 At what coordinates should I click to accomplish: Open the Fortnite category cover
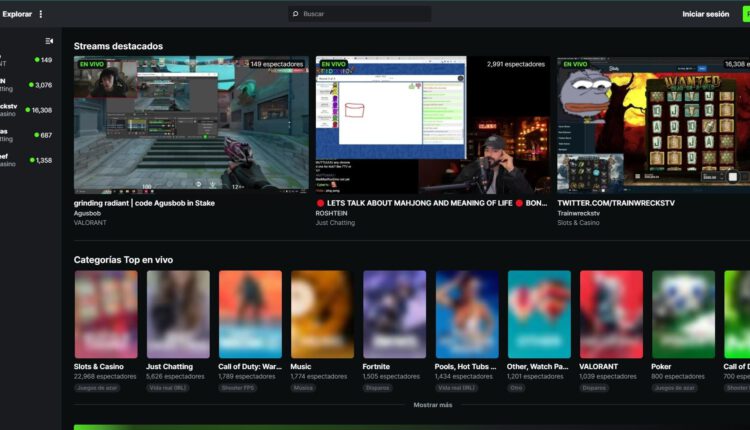[395, 314]
